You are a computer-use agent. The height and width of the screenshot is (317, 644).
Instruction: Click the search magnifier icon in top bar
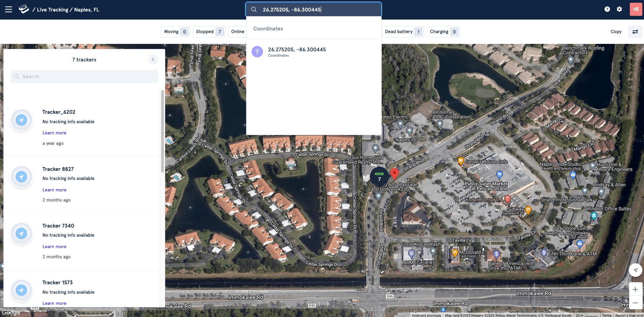[x=254, y=9]
